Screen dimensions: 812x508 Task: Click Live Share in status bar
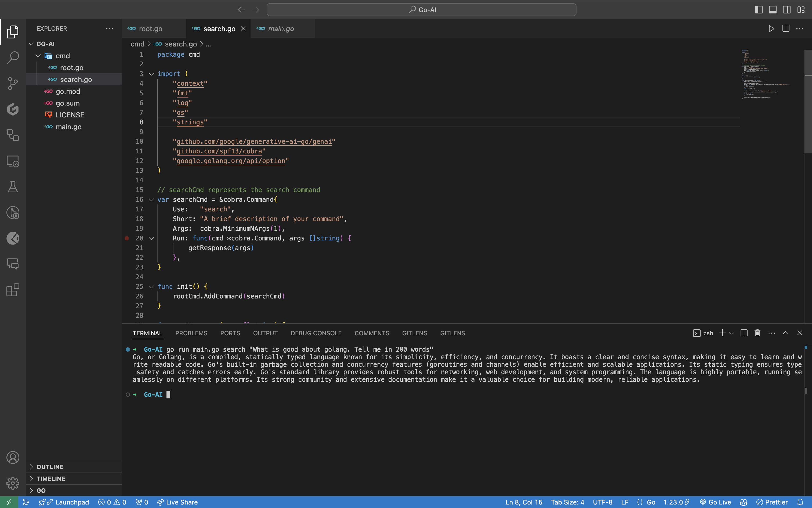tap(177, 502)
